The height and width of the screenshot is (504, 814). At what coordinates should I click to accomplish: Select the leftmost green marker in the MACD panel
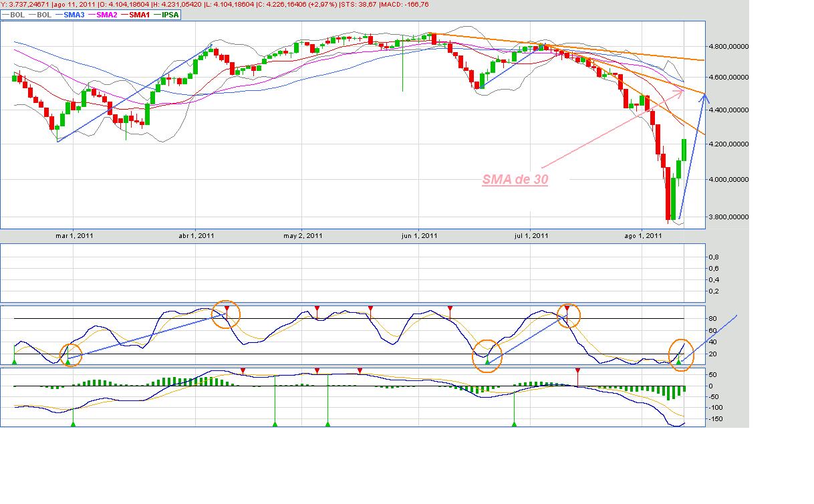click(73, 424)
